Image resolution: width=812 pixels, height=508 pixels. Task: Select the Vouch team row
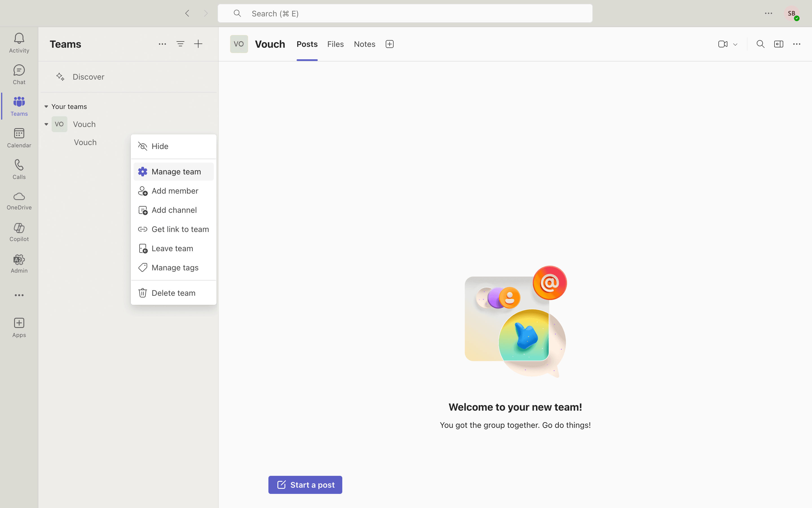[x=129, y=124]
